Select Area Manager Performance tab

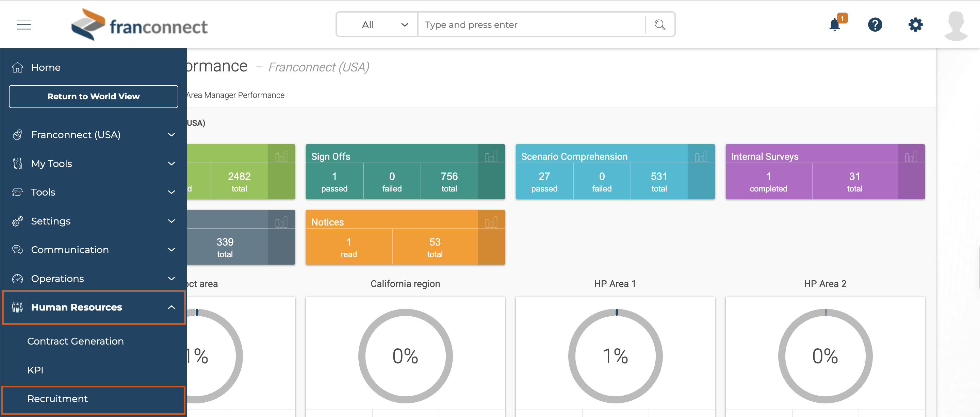(235, 95)
